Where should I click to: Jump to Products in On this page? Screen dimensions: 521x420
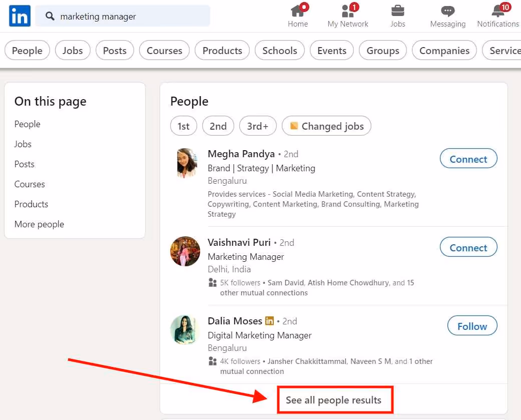pyautogui.click(x=31, y=204)
